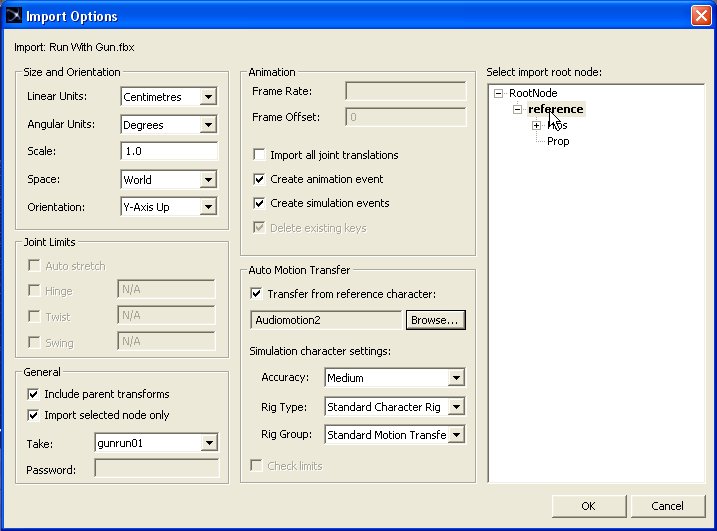Screen dimensions: 717x531
Task: Click the Hinge N/A value field
Action: [x=166, y=290]
